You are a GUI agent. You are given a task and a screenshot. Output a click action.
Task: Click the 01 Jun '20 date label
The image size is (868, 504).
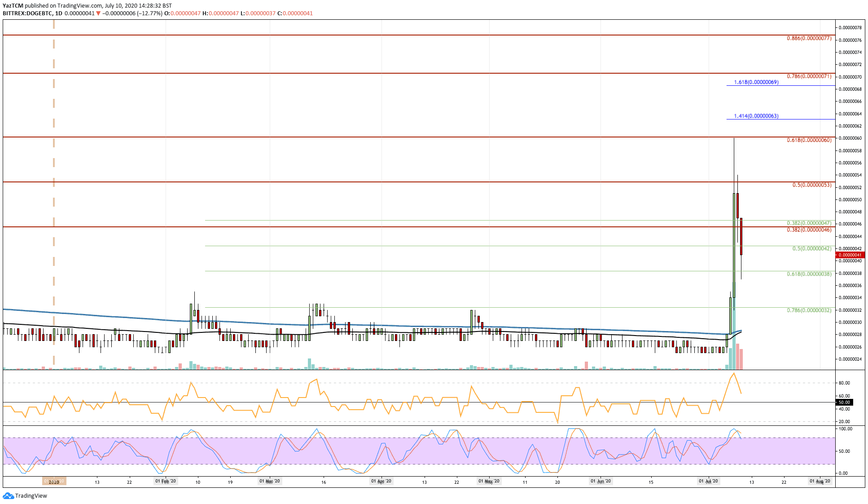(601, 482)
